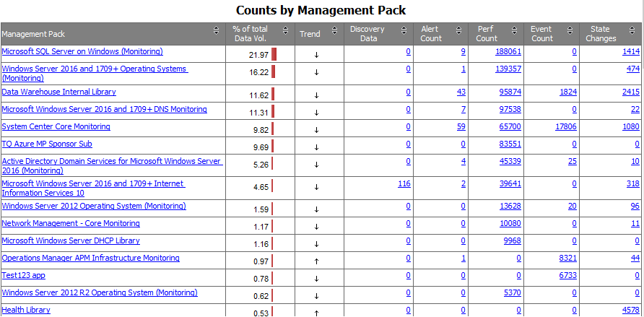Sort by Management Pack column arrows

click(216, 30)
